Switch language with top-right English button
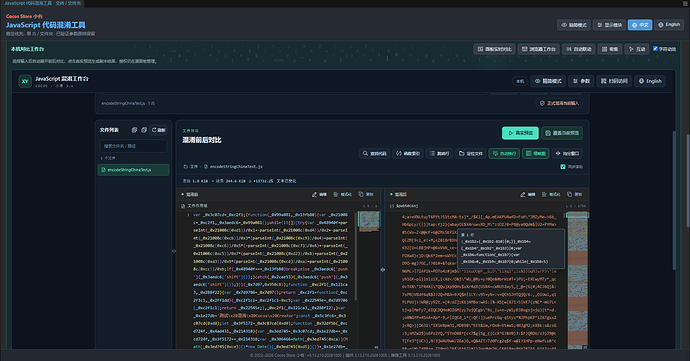The image size is (690, 361). tap(669, 25)
